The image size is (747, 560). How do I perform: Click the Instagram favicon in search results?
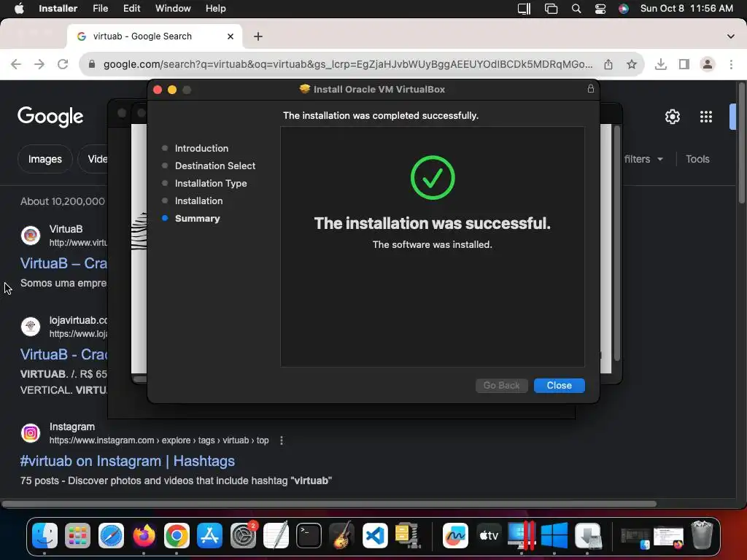(31, 433)
